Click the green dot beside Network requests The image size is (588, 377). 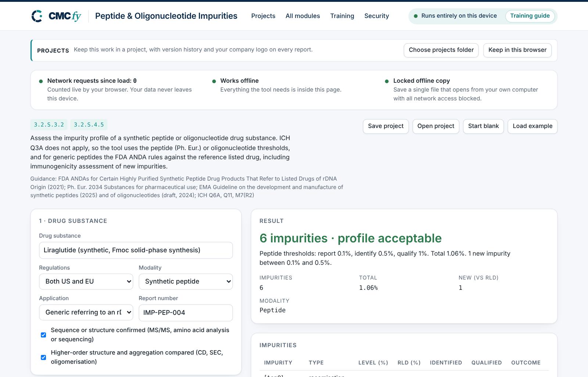[41, 81]
